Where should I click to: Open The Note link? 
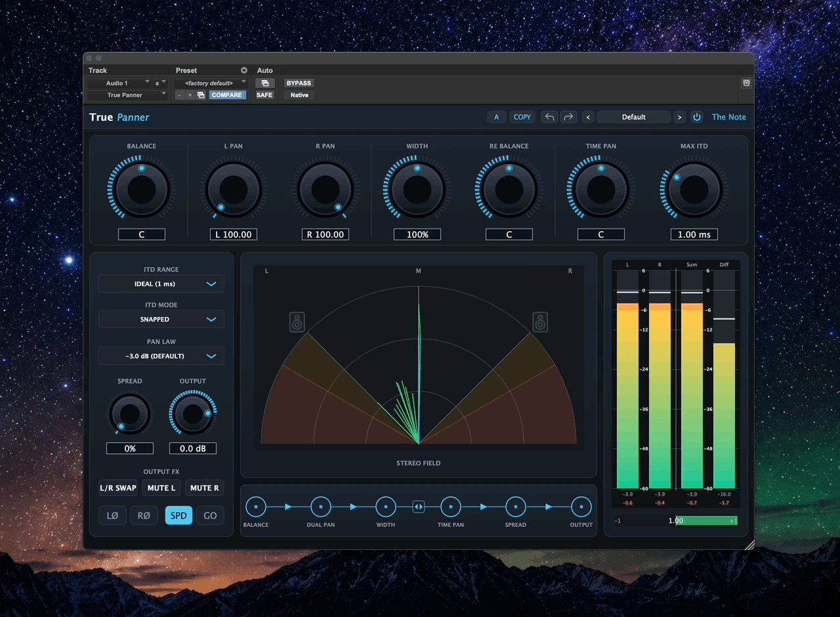[728, 117]
